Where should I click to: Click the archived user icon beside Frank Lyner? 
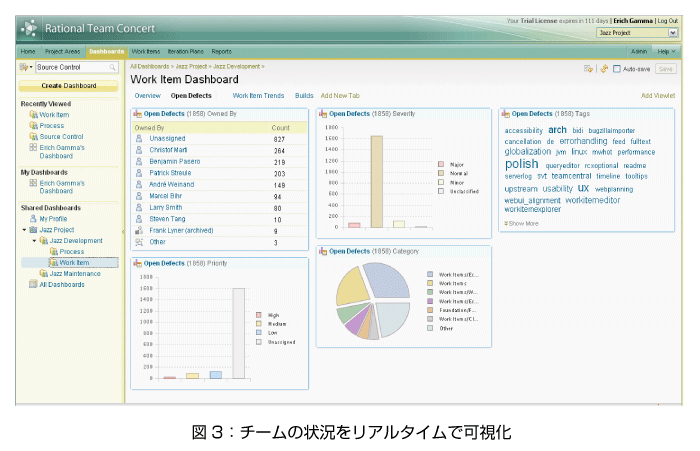coord(139,230)
